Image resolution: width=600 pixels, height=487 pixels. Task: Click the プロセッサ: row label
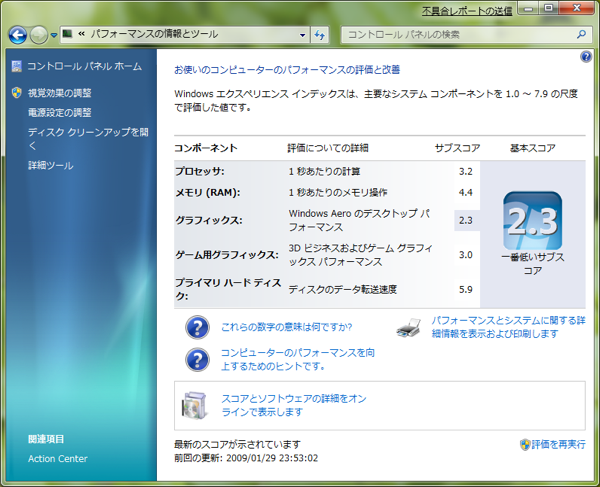click(x=200, y=171)
